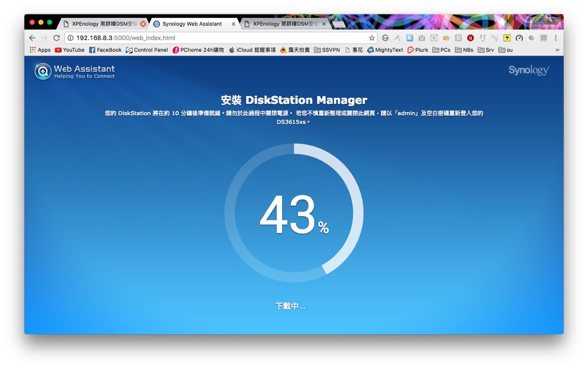
Task: Click the yellow lightning bolt extension icon
Action: [x=507, y=38]
